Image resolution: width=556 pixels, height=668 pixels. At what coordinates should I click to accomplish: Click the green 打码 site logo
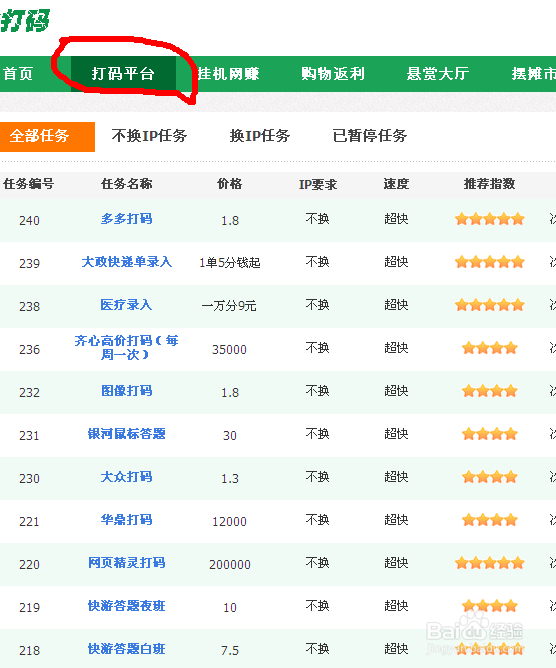25,20
